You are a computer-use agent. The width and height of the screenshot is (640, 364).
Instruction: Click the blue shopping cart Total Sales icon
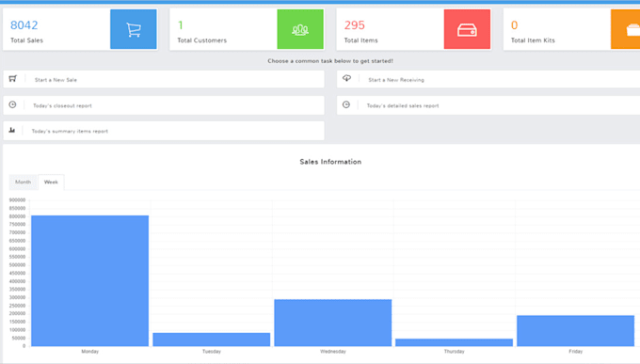click(134, 29)
